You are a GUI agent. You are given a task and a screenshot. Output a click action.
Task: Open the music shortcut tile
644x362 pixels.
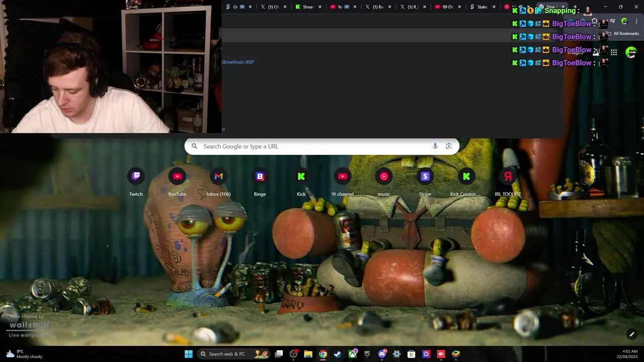coord(384,182)
